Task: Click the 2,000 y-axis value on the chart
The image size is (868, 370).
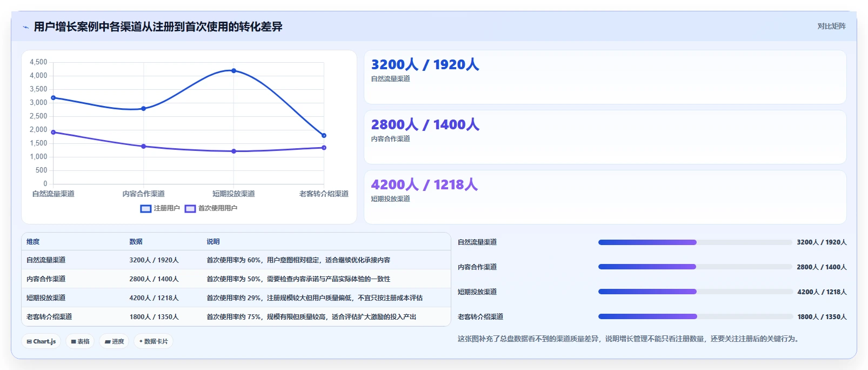Action: [x=38, y=130]
